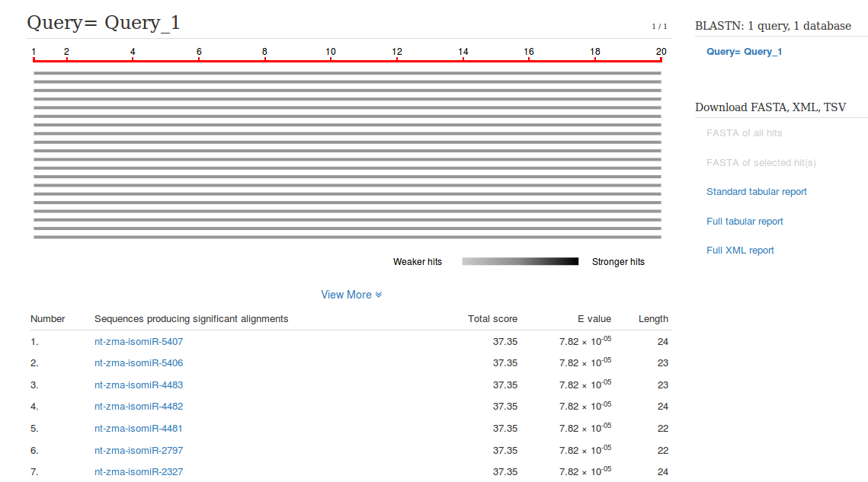Expand the View More hits chevron

click(x=351, y=295)
